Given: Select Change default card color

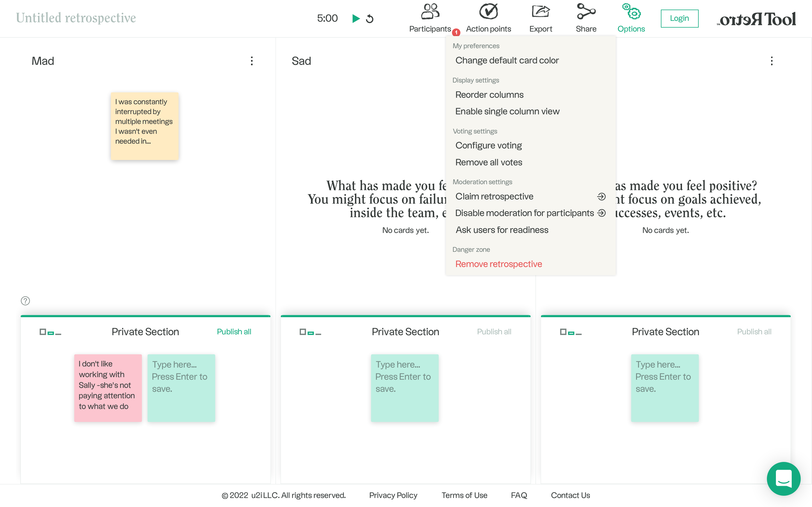Looking at the screenshot, I should (x=507, y=60).
